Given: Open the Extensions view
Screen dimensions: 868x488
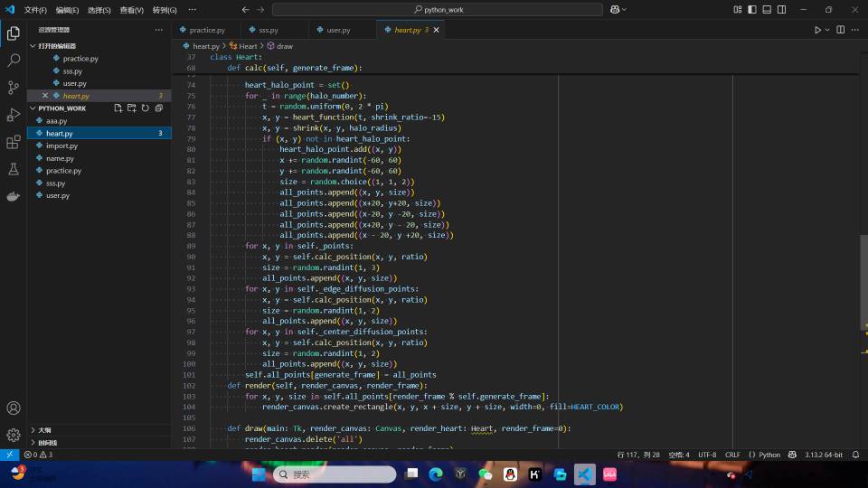Looking at the screenshot, I should click(14, 142).
